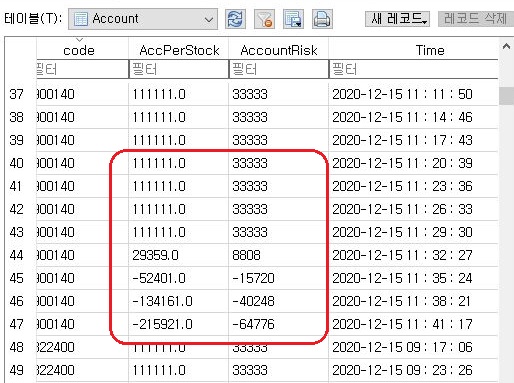
Task: Click Time cell 2020-12-15 11:11:50
Action: pyautogui.click(x=413, y=94)
